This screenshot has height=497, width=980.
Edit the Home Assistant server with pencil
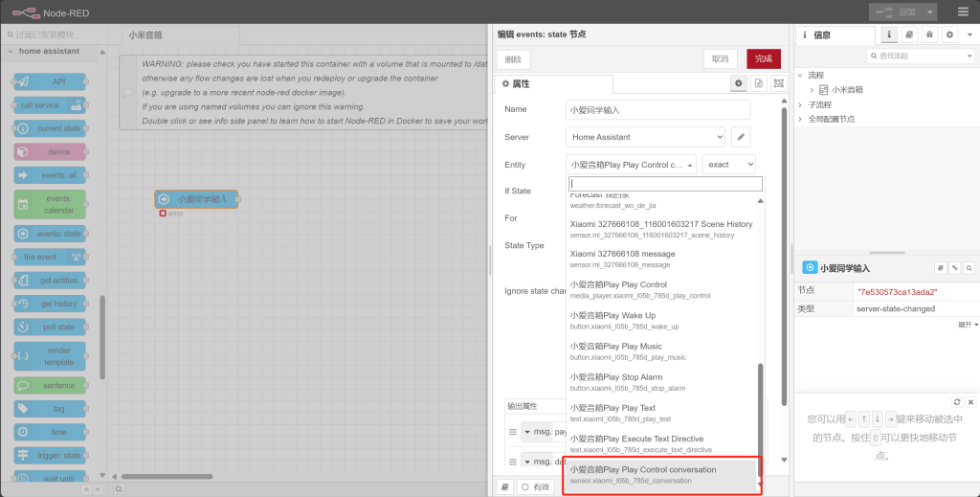click(x=741, y=137)
